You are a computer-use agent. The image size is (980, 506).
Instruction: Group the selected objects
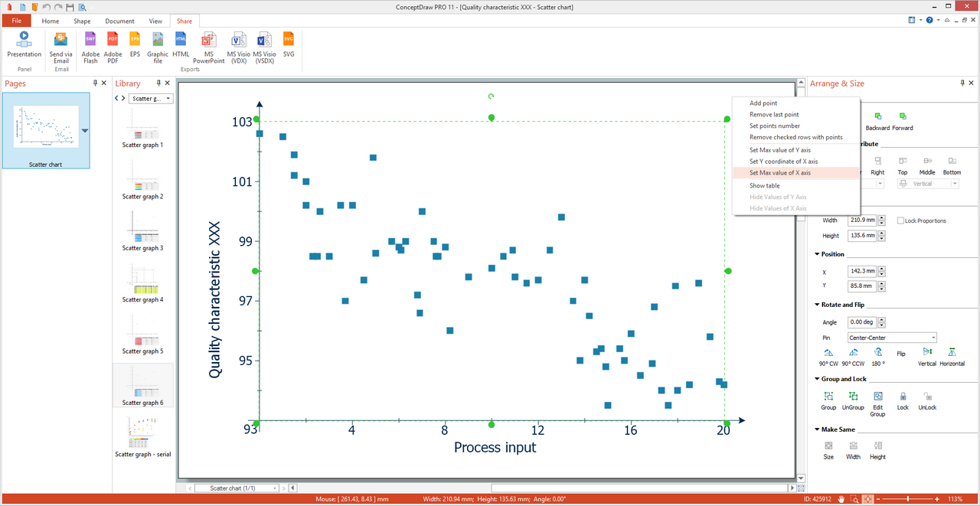point(828,401)
